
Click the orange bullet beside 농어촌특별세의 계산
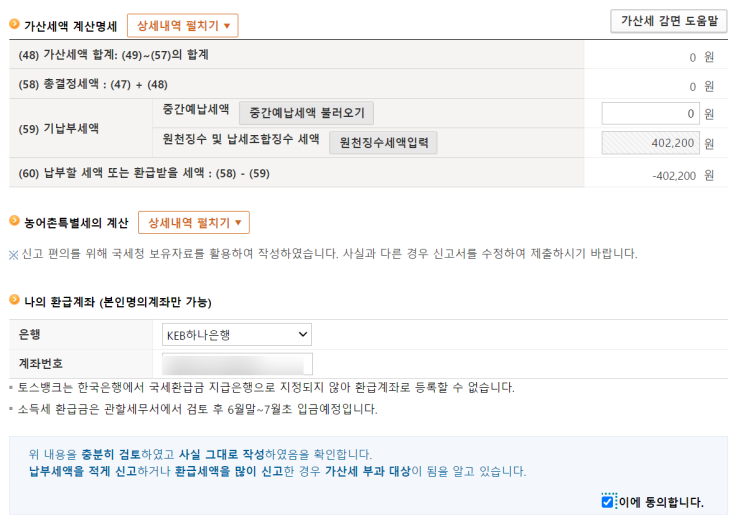coord(14,222)
